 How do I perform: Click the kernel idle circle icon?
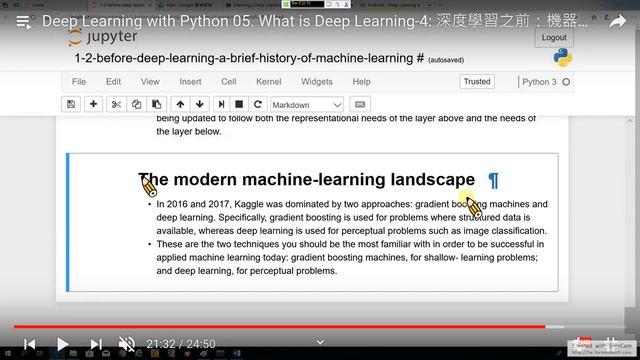(x=566, y=82)
